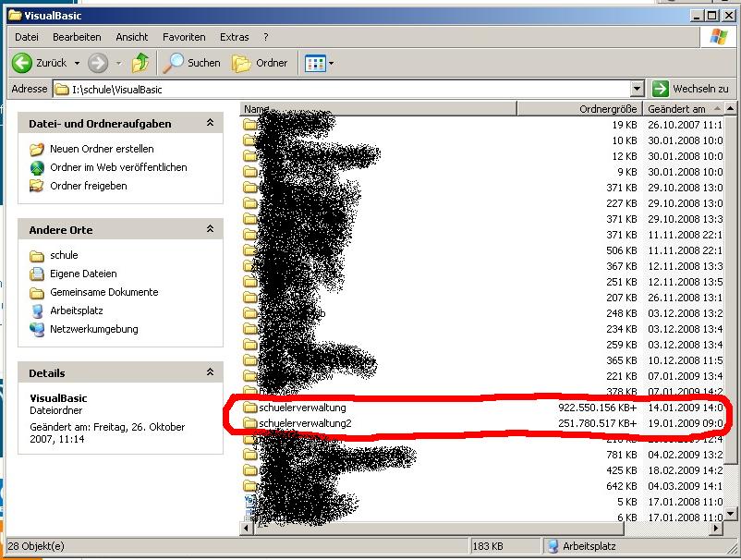Click the 183 KB status bar entry

click(x=487, y=546)
